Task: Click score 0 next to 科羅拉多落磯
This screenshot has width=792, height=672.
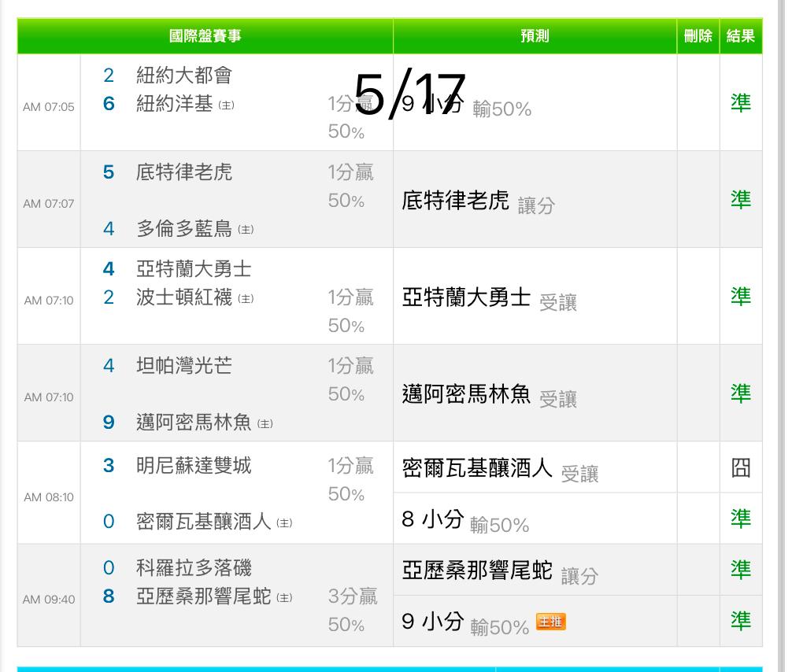Action: pyautogui.click(x=109, y=568)
